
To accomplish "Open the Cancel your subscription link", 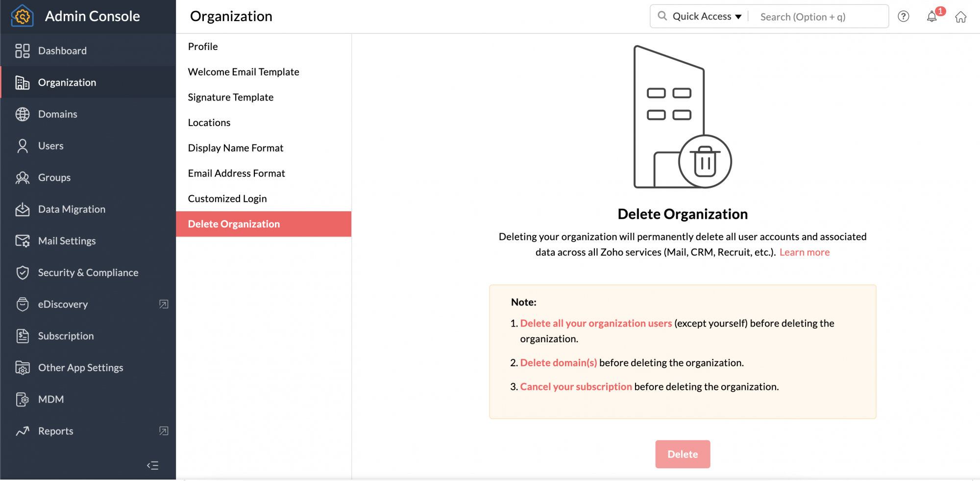I will (x=576, y=387).
